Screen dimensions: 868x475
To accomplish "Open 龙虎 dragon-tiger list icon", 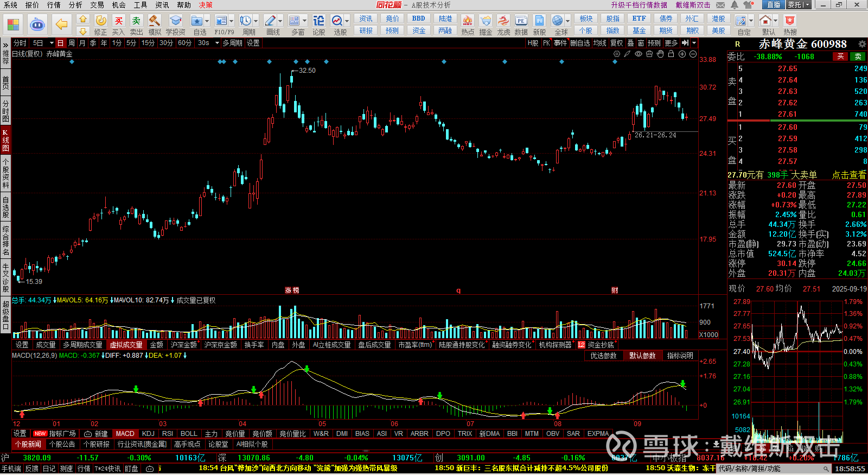I will tap(503, 24).
